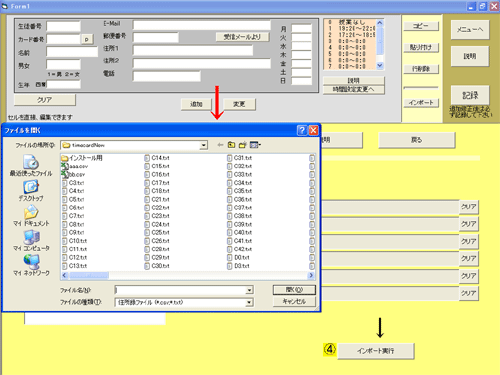Select the aaa.csv file

point(75,166)
